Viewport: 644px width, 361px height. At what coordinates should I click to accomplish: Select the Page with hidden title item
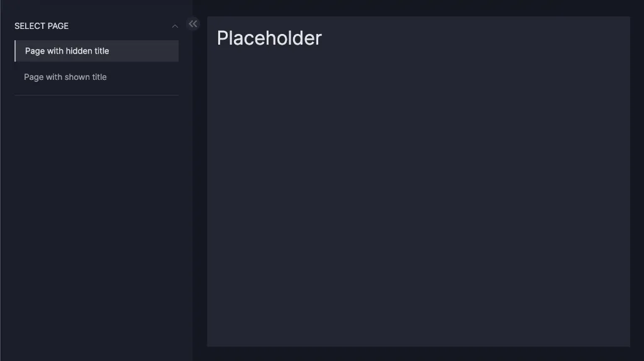click(x=67, y=51)
